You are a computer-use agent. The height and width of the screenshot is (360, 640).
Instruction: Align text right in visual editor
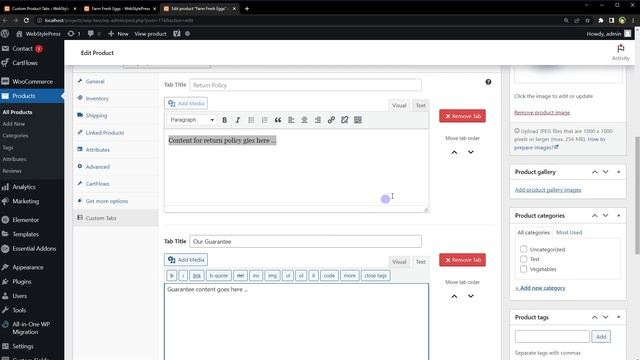point(318,120)
